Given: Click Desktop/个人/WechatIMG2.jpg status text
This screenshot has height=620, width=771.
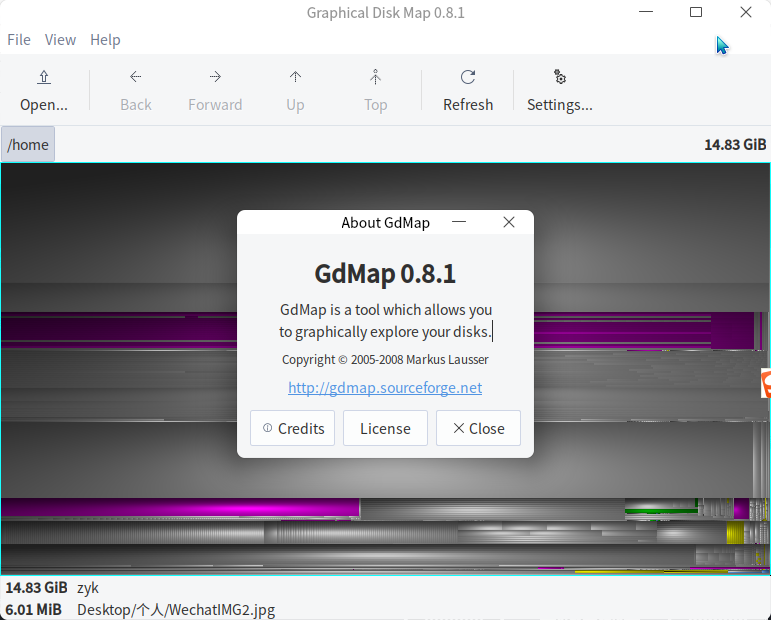Looking at the screenshot, I should (176, 610).
